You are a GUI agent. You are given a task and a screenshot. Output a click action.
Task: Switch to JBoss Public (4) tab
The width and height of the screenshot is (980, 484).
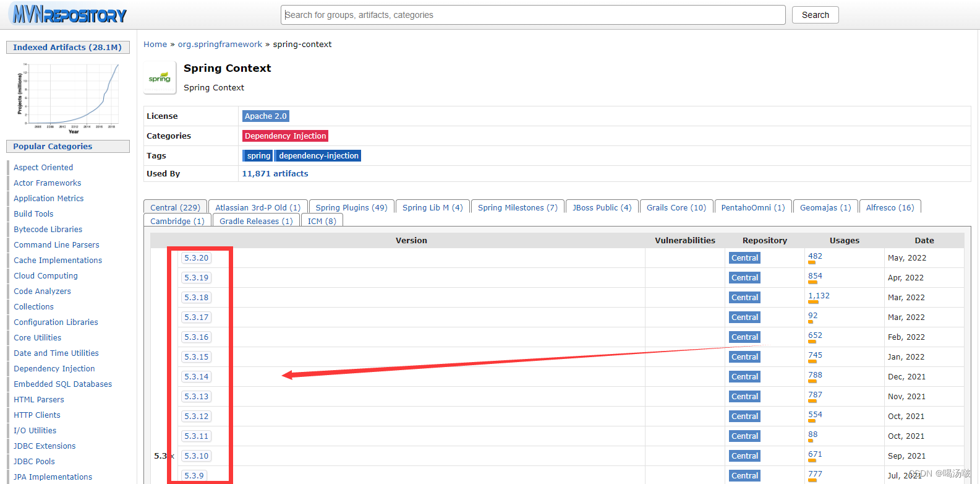pos(602,207)
